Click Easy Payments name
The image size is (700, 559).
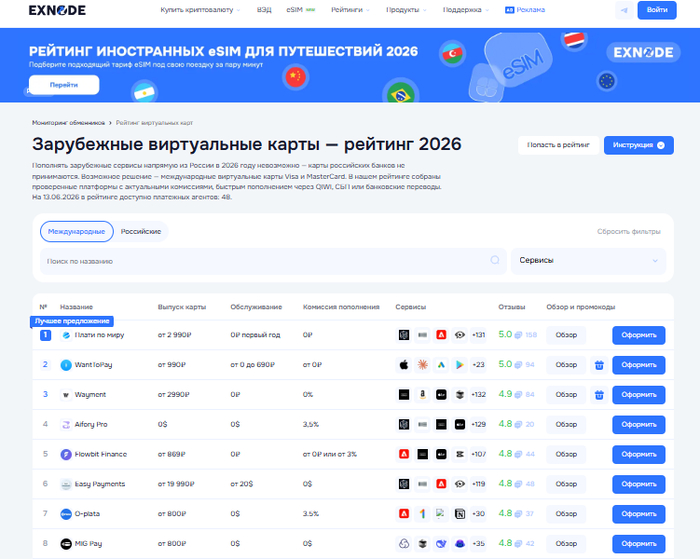click(x=100, y=484)
